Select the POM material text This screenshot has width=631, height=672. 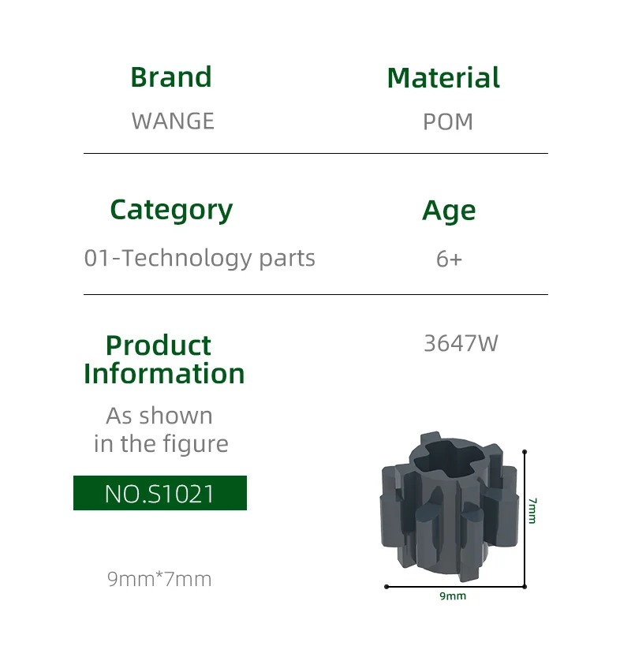pos(448,122)
